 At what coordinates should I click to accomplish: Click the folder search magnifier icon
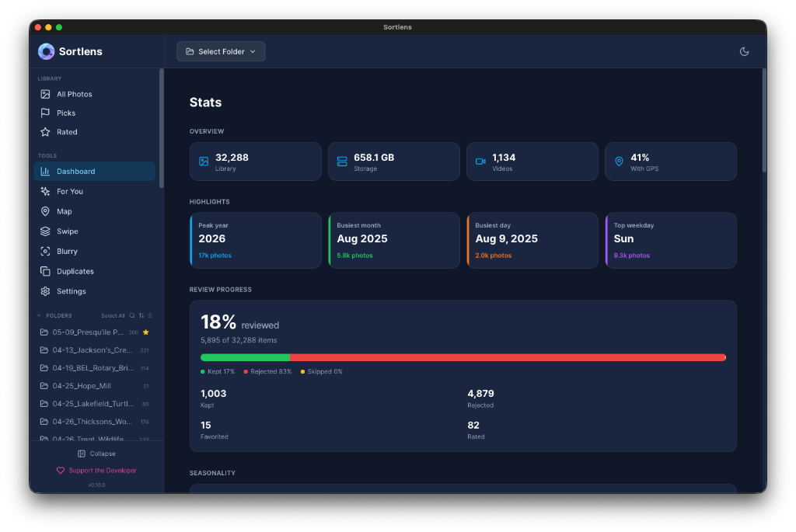132,315
